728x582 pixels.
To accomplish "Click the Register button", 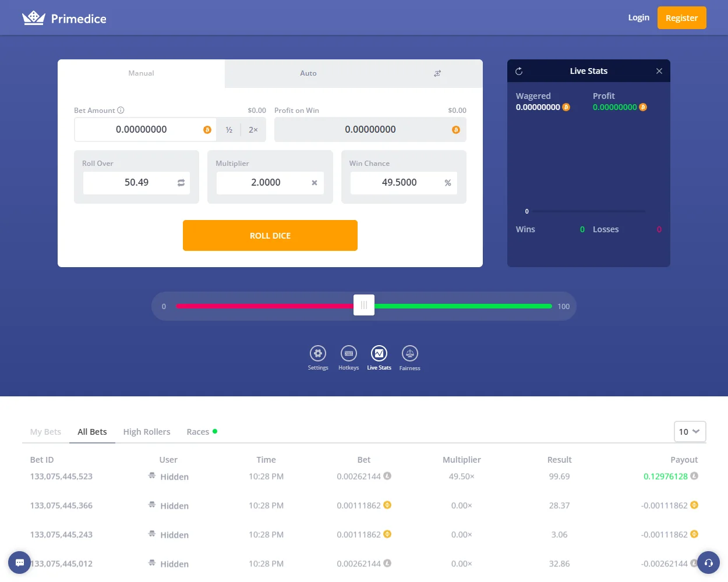I will 681,17.
